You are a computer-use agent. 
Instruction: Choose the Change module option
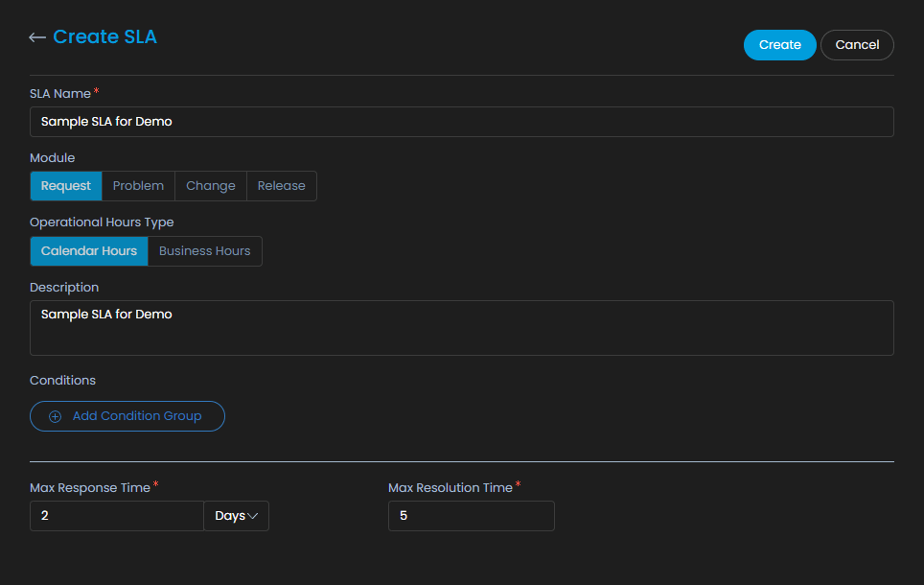click(x=211, y=186)
